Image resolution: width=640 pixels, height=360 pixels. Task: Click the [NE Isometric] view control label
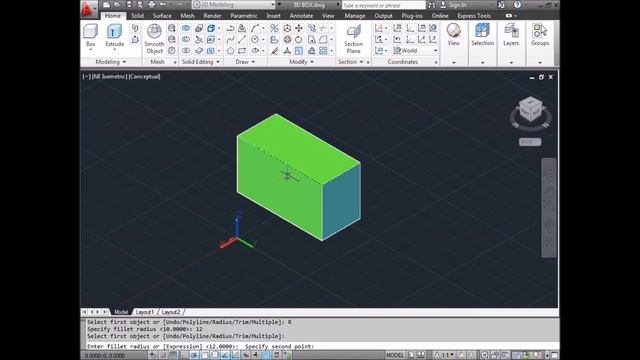point(110,76)
